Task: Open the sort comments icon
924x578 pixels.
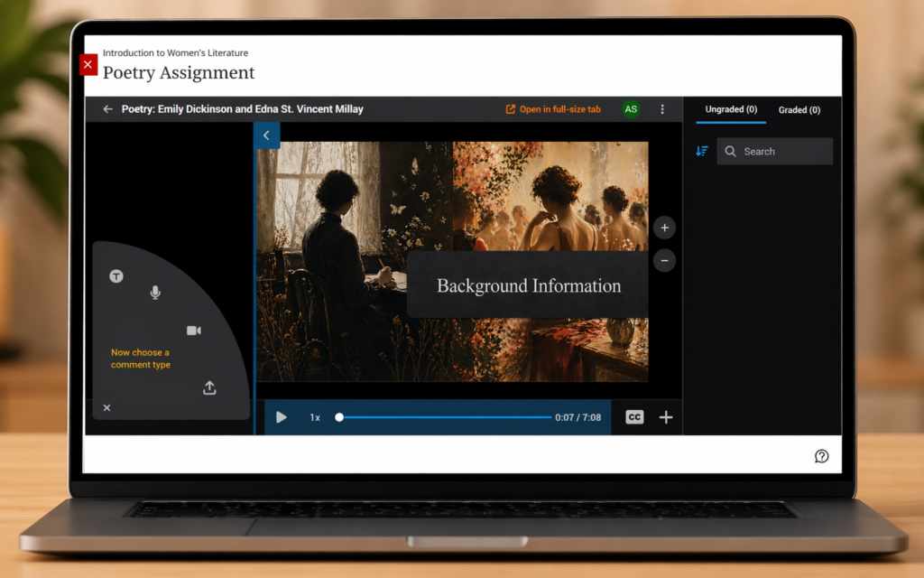Action: [701, 151]
